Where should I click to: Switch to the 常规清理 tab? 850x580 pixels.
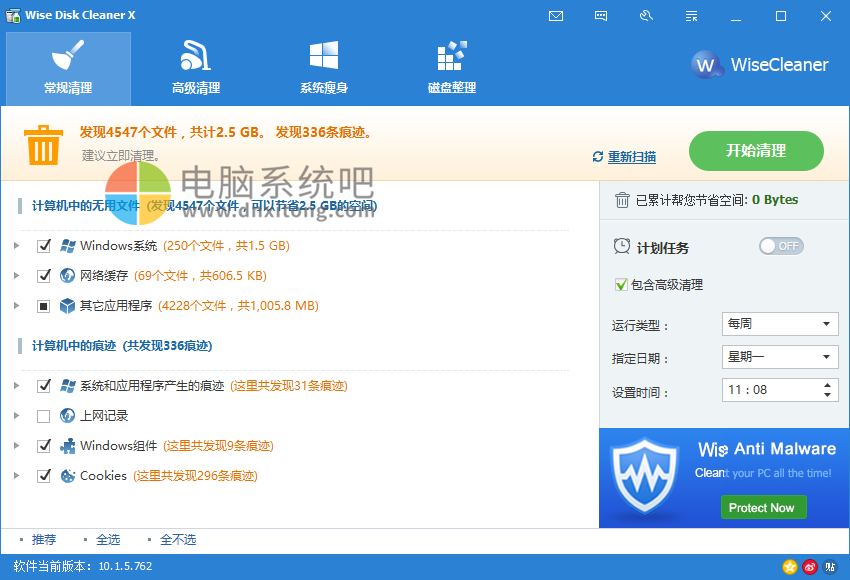tap(68, 69)
